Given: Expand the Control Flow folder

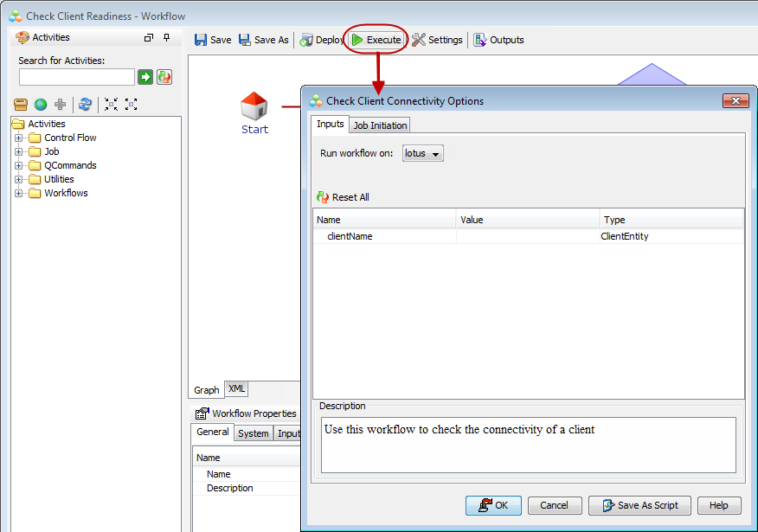Looking at the screenshot, I should click(x=19, y=138).
